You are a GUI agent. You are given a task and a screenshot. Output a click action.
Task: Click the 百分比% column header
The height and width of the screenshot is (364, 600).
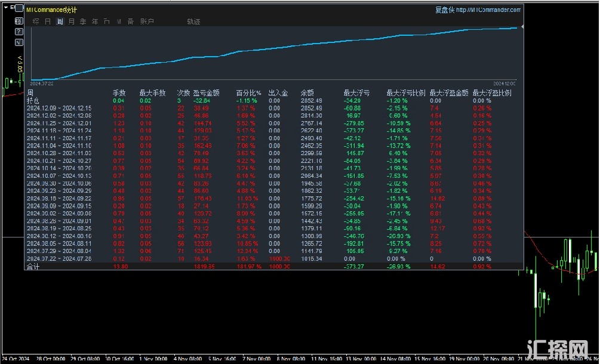point(248,93)
